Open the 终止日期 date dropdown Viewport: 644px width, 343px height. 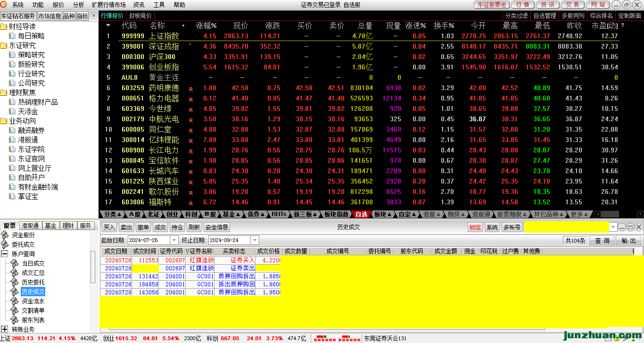coord(255,241)
